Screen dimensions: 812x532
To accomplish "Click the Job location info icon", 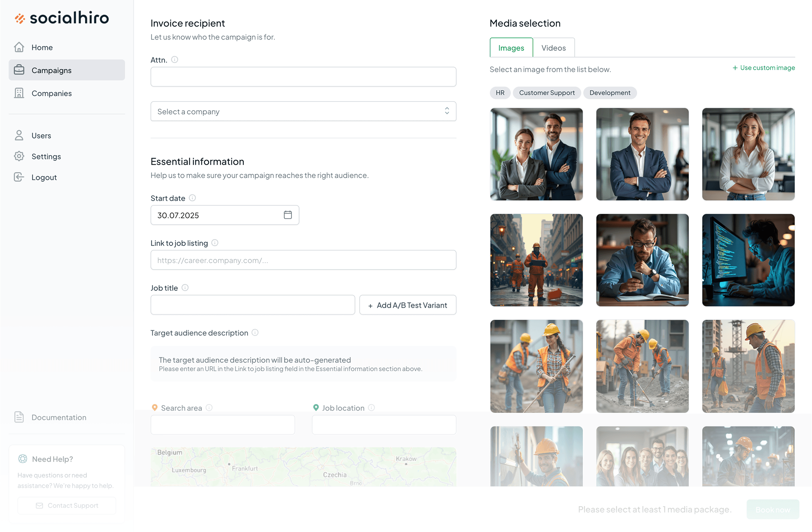I will [371, 408].
